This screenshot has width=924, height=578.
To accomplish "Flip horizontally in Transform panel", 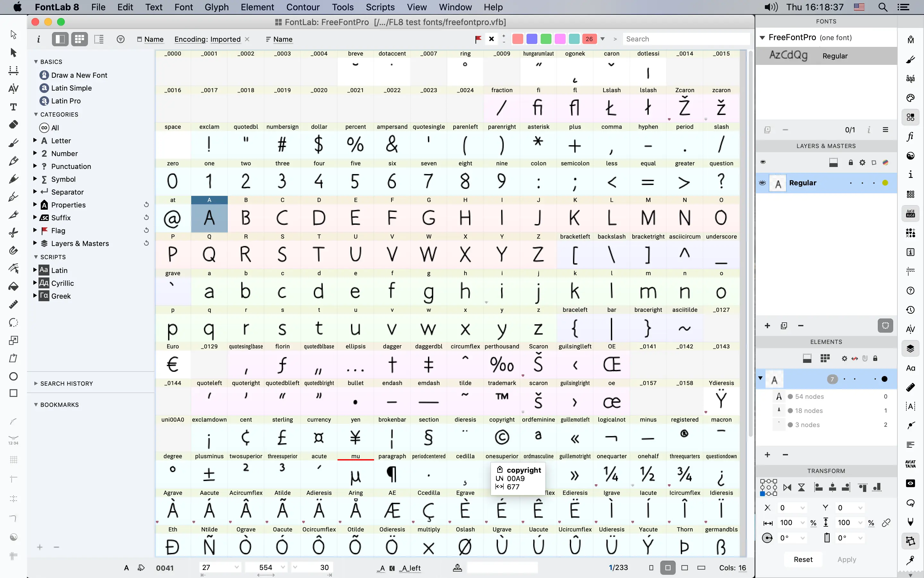I will click(x=787, y=487).
